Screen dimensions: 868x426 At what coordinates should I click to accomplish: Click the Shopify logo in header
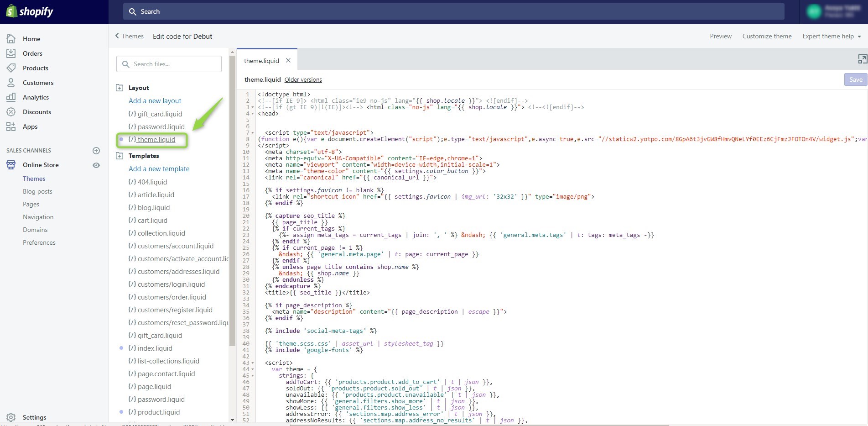[30, 11]
